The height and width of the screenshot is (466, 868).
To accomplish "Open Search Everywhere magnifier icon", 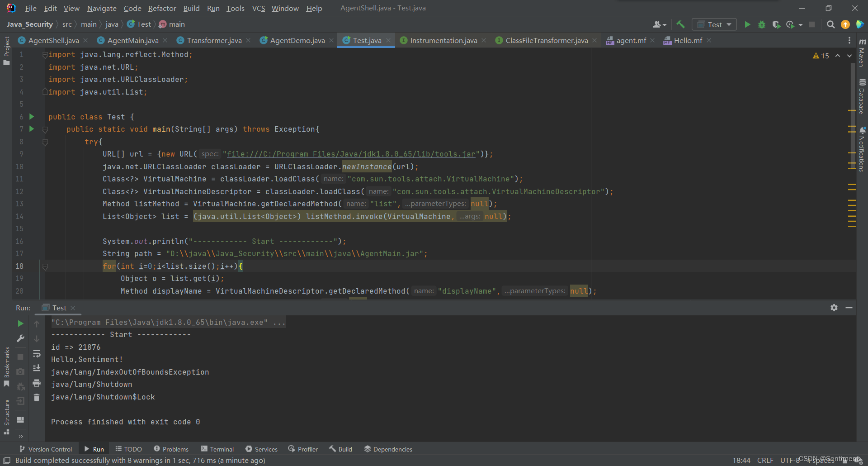I will 830,24.
